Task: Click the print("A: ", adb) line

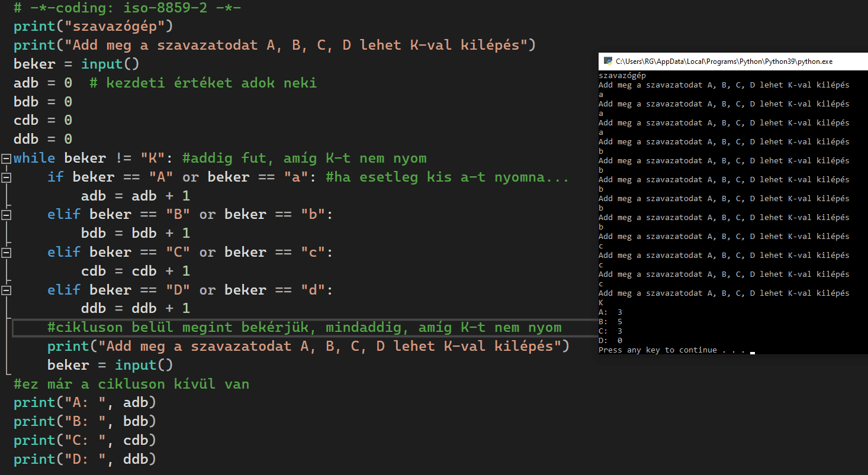Action: pyautogui.click(x=85, y=403)
